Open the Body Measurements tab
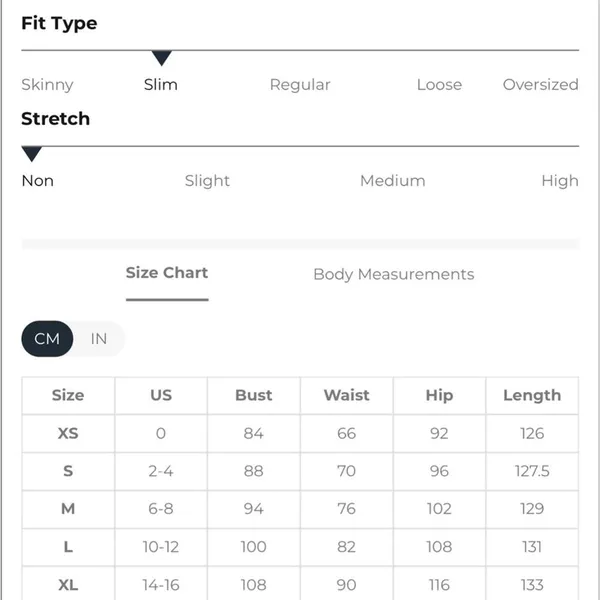Image resolution: width=600 pixels, height=600 pixels. [394, 274]
